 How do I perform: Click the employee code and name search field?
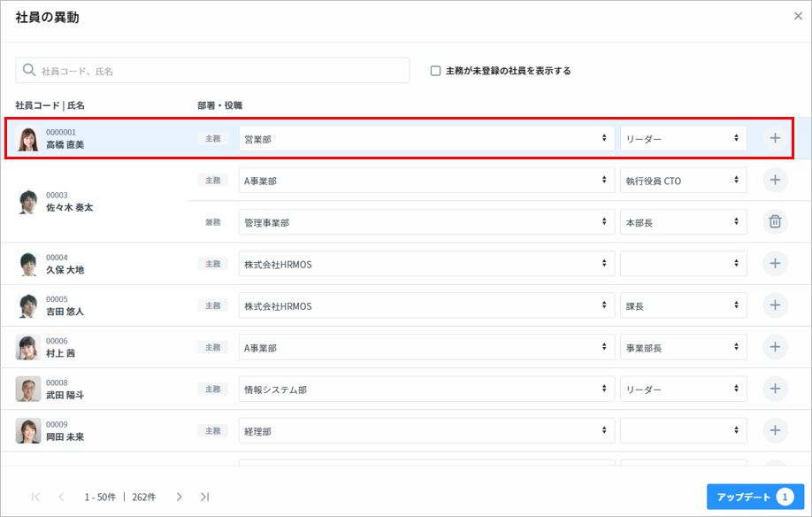[212, 71]
